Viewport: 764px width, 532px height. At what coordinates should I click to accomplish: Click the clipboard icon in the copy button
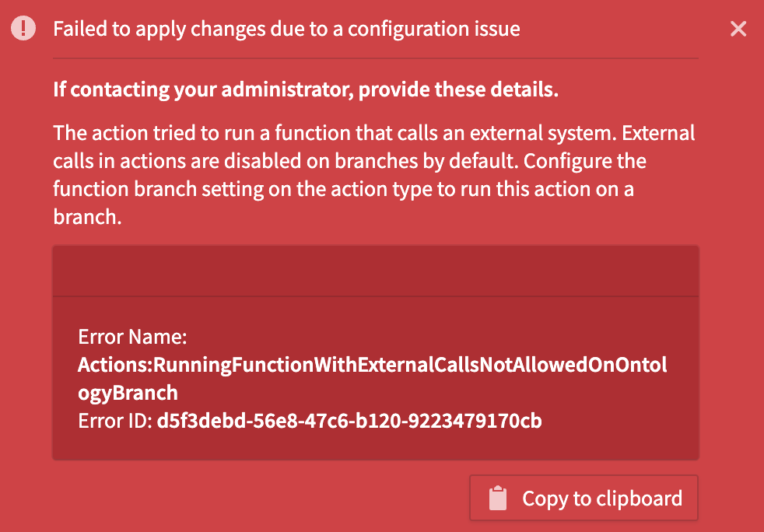pos(497,498)
